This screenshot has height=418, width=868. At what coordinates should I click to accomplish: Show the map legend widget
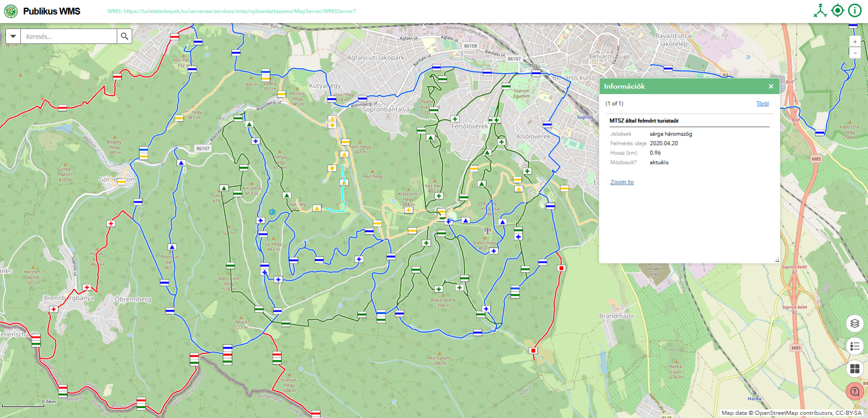coord(854,346)
